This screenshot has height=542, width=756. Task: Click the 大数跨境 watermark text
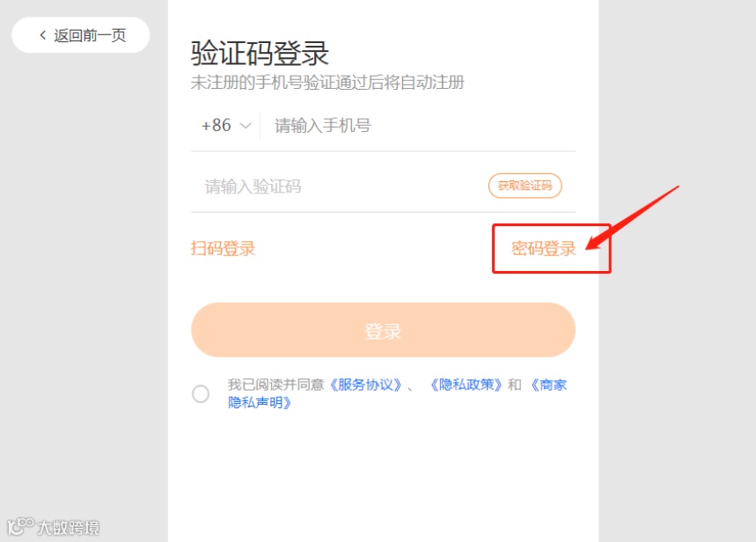click(x=69, y=528)
